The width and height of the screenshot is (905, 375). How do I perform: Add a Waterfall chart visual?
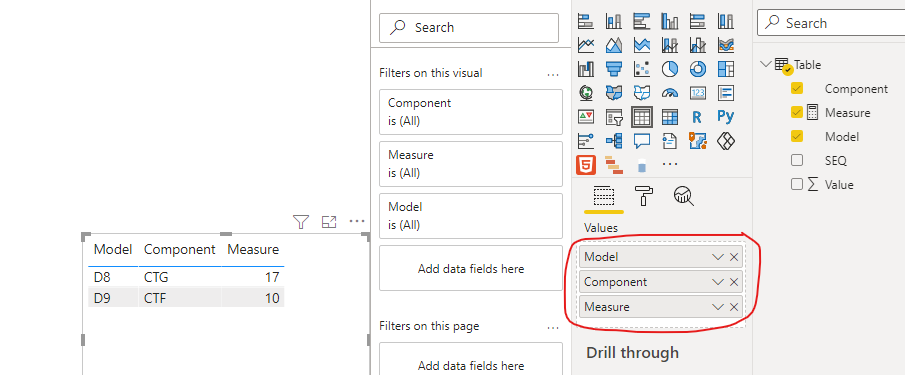[586, 69]
